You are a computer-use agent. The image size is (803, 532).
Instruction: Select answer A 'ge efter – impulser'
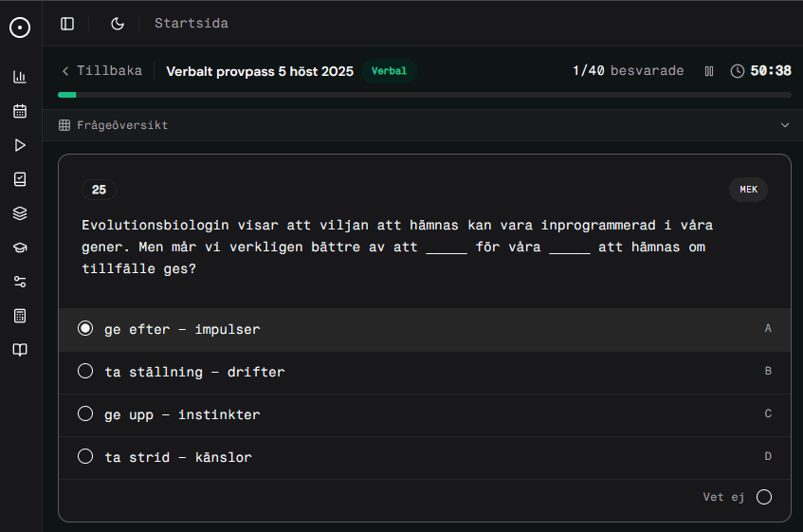coord(86,329)
